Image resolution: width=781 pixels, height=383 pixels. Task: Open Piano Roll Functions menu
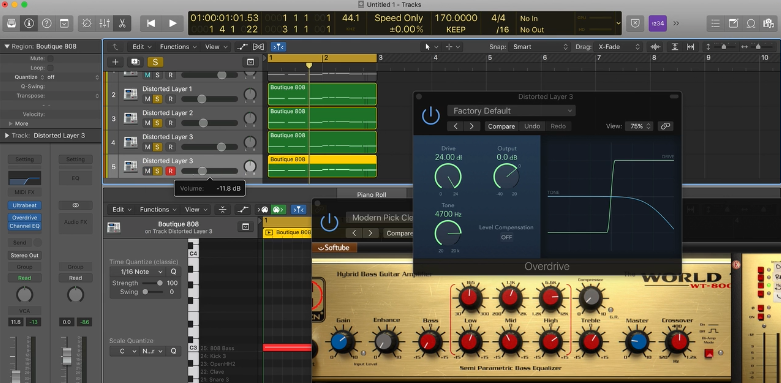tap(157, 210)
